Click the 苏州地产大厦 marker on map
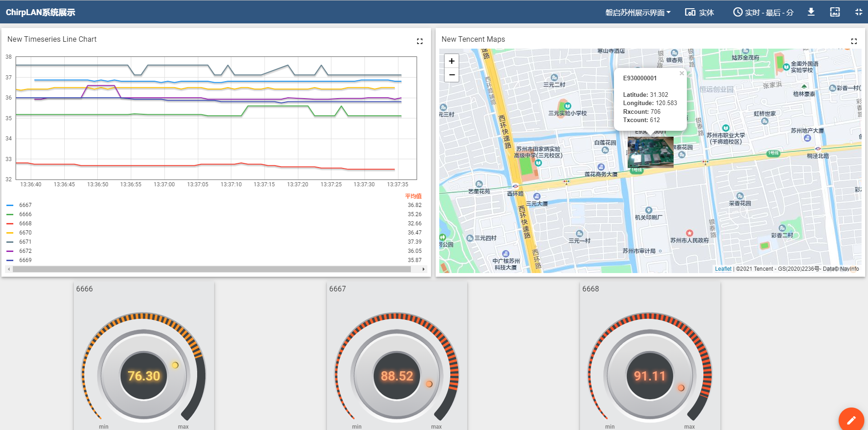This screenshot has height=430, width=868. [x=807, y=138]
